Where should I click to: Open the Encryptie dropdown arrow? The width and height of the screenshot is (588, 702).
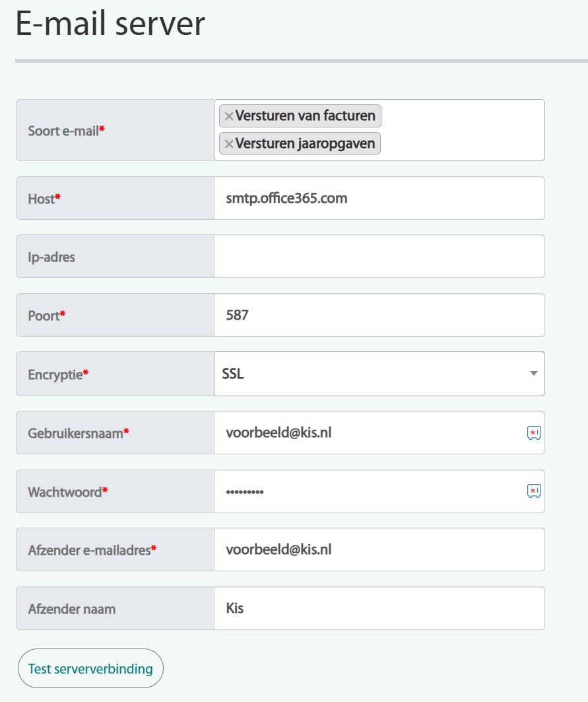coord(533,374)
